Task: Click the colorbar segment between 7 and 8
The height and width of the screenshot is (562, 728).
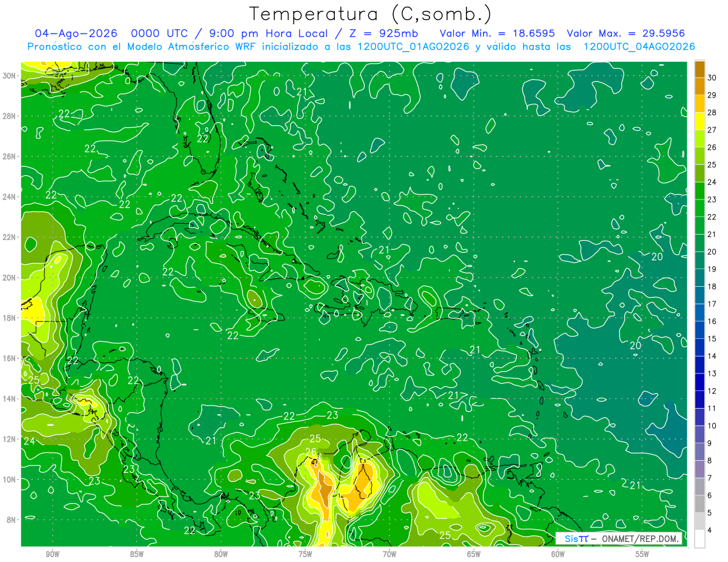Action: (x=699, y=470)
